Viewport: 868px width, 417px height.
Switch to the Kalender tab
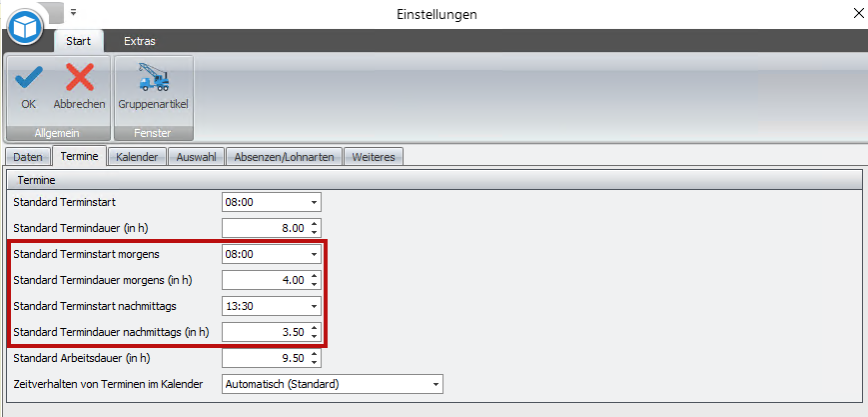pos(136,157)
